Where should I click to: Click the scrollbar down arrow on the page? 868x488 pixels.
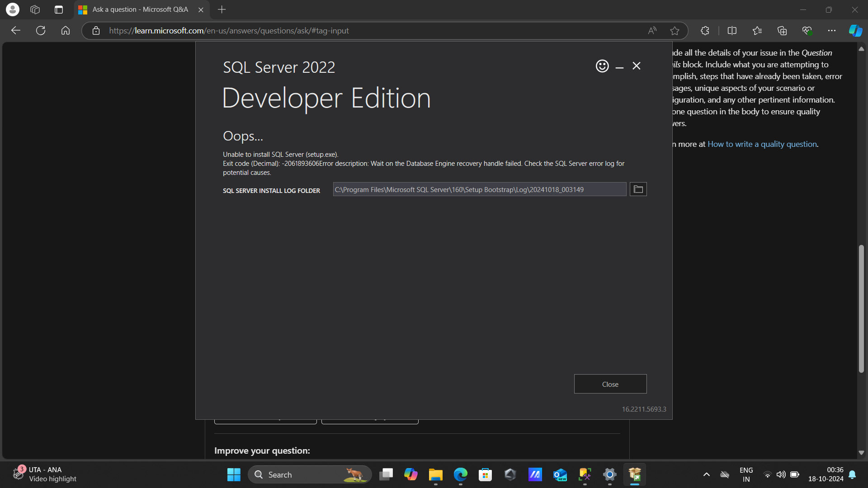point(861,452)
